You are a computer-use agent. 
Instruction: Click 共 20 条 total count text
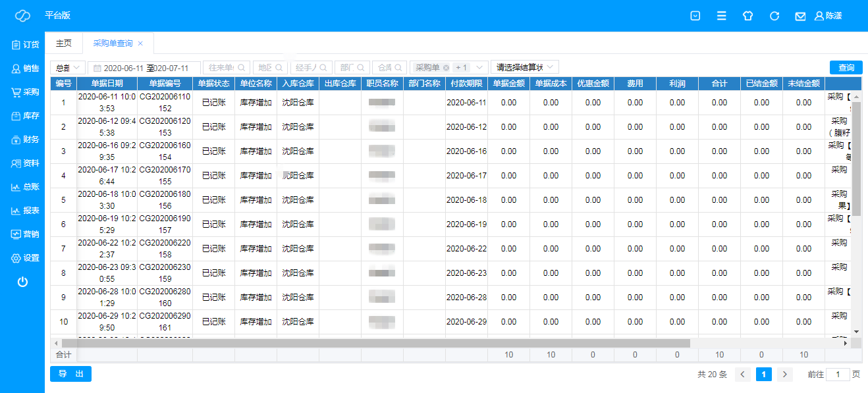(712, 375)
